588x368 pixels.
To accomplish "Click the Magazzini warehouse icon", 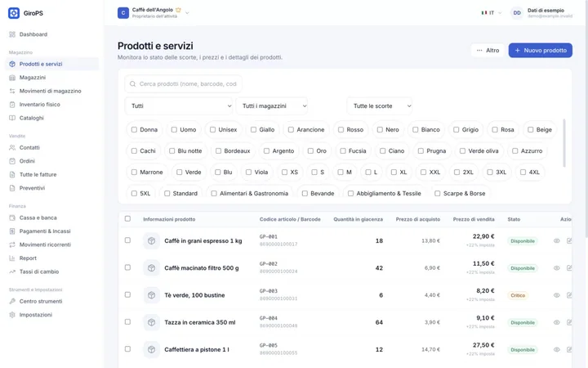I will 12,78.
